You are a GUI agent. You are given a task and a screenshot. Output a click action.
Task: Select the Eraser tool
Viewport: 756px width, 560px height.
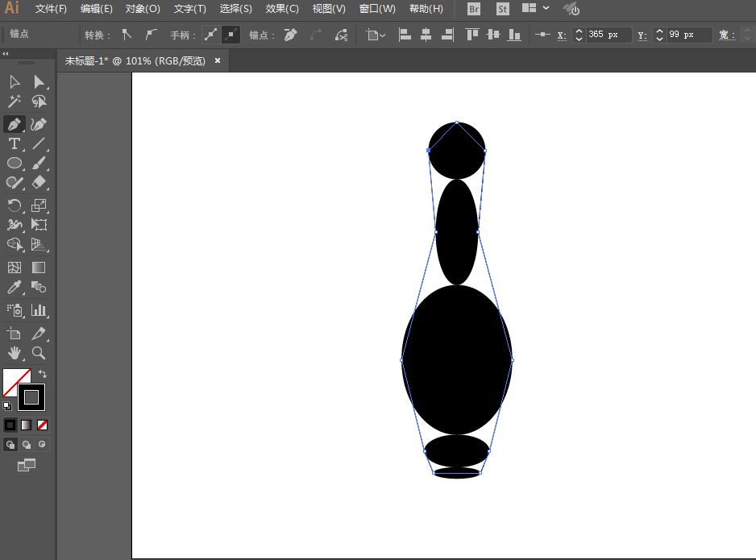[39, 183]
